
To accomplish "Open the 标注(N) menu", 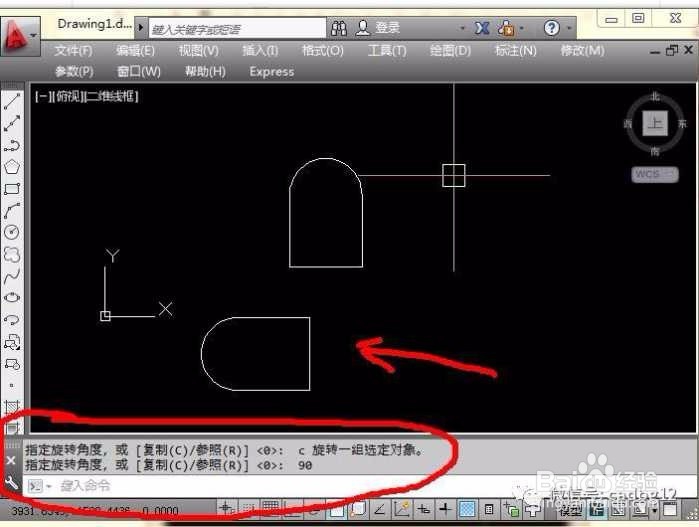I will click(516, 51).
